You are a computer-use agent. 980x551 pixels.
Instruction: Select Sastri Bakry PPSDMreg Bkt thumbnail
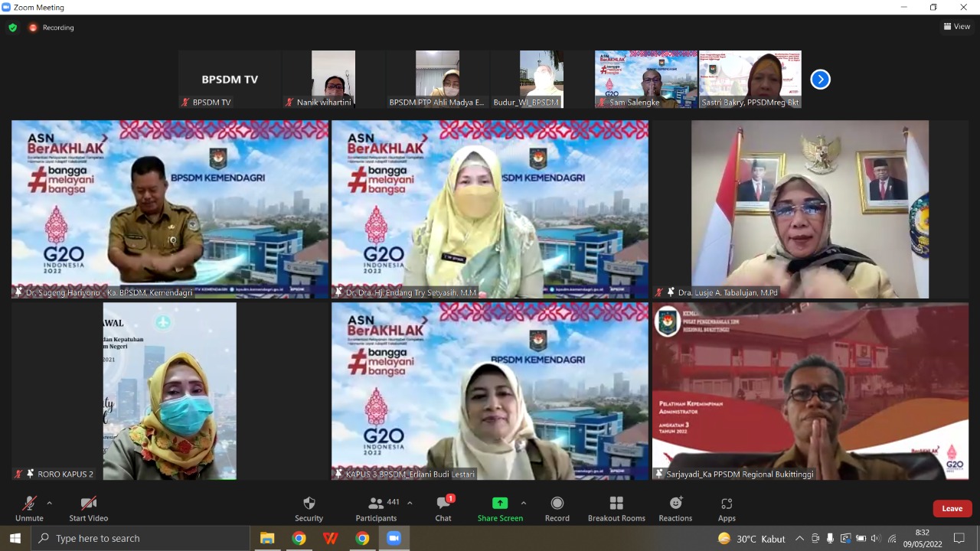coord(750,80)
